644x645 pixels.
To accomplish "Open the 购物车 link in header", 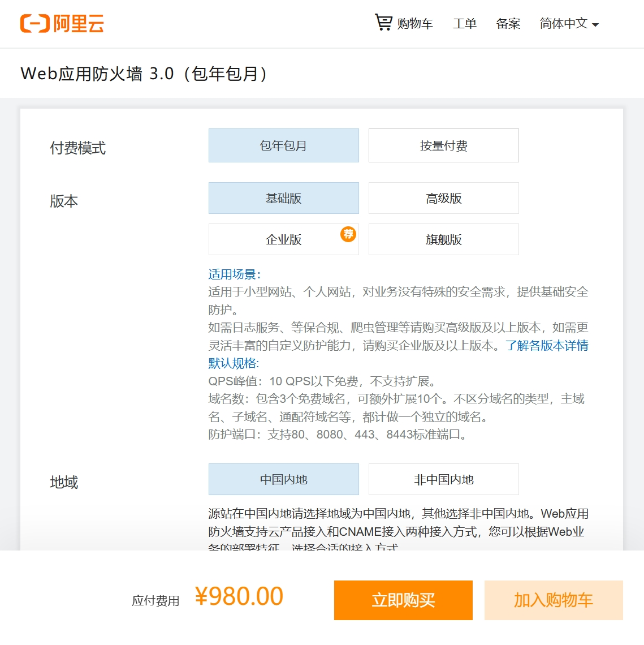I will pyautogui.click(x=414, y=23).
